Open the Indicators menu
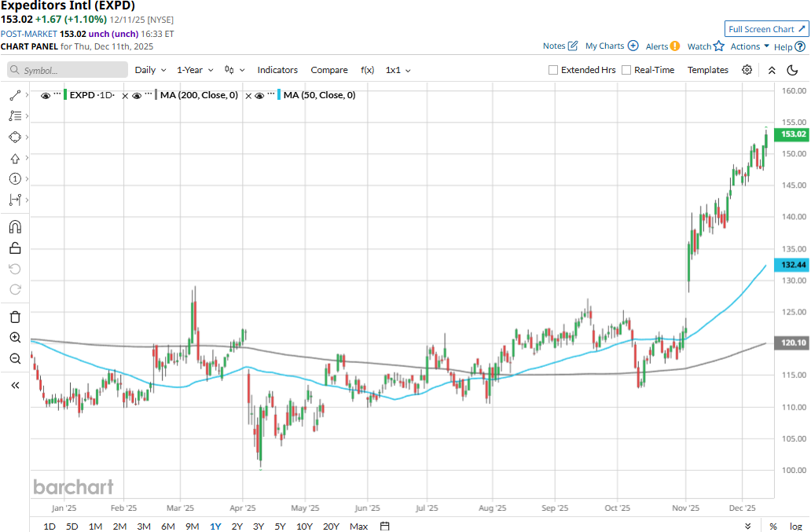 click(277, 70)
